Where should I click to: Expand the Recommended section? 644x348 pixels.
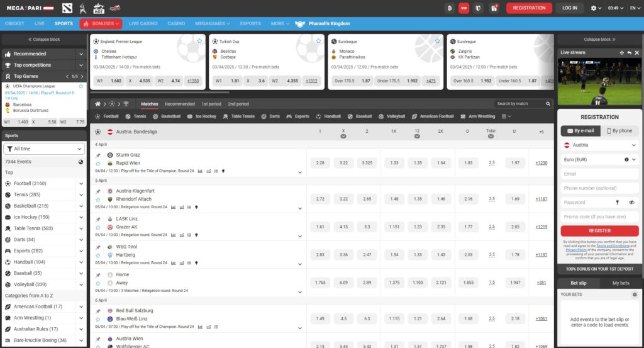coord(81,54)
